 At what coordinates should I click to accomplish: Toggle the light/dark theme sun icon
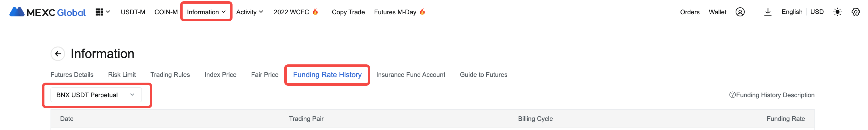[837, 12]
